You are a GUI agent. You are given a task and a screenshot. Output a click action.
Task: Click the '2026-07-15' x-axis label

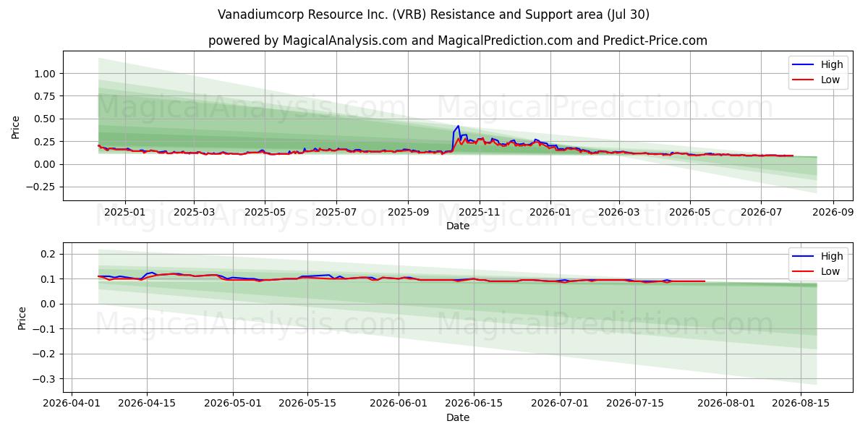tap(635, 404)
